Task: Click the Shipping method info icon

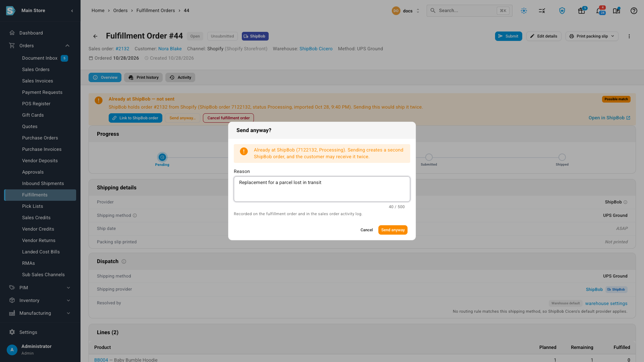Action: click(135, 216)
